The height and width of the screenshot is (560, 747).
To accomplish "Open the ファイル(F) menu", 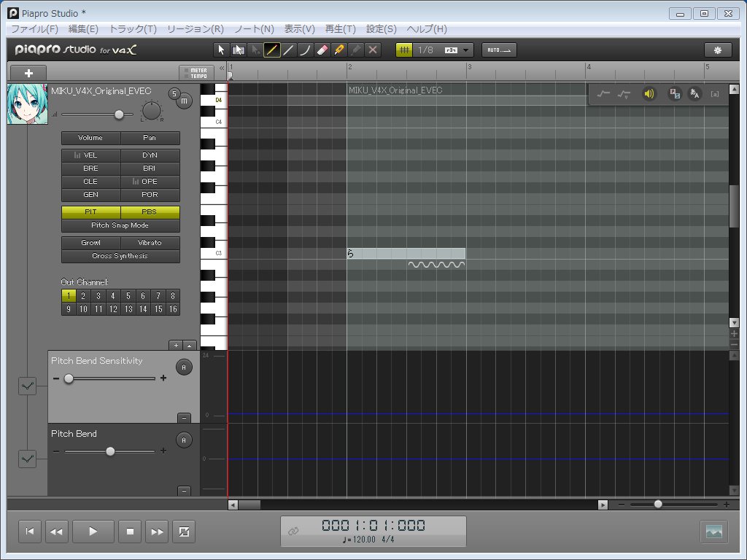I will (34, 29).
